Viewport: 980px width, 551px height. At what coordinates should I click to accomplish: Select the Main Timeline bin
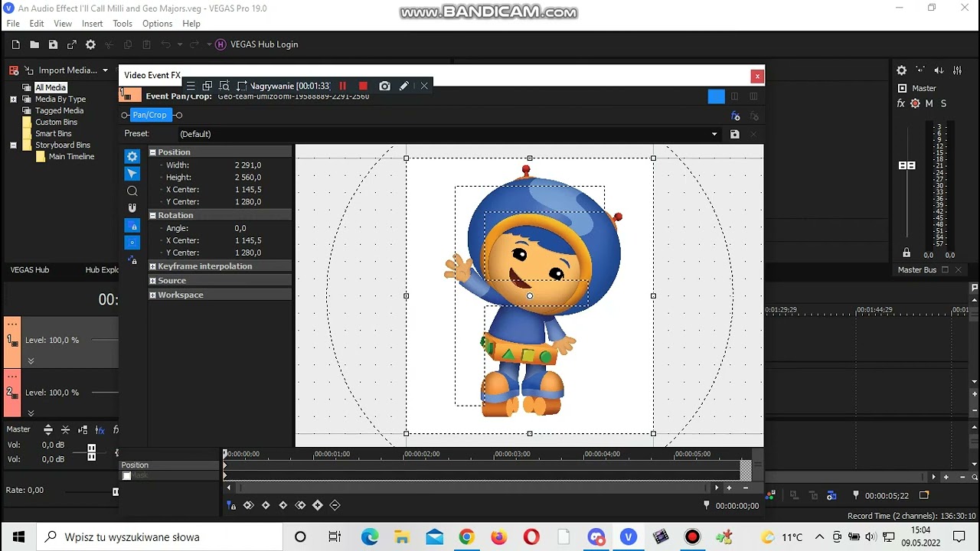point(71,157)
